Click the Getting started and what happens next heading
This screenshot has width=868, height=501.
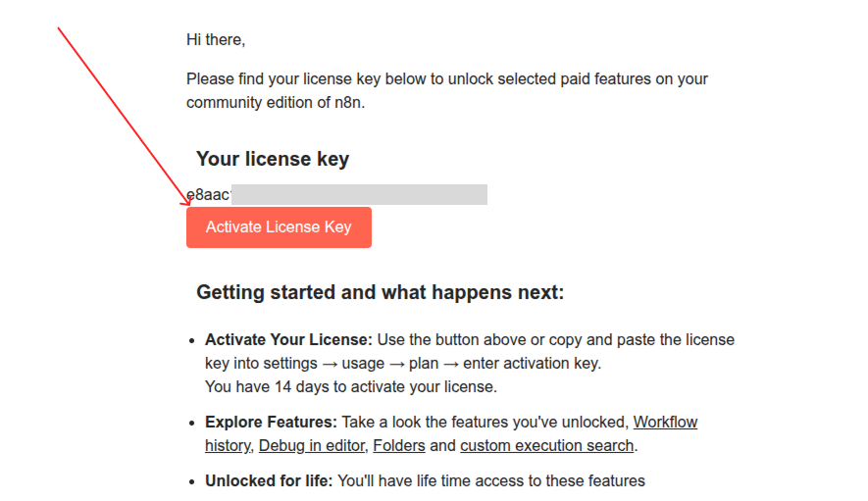coord(380,292)
